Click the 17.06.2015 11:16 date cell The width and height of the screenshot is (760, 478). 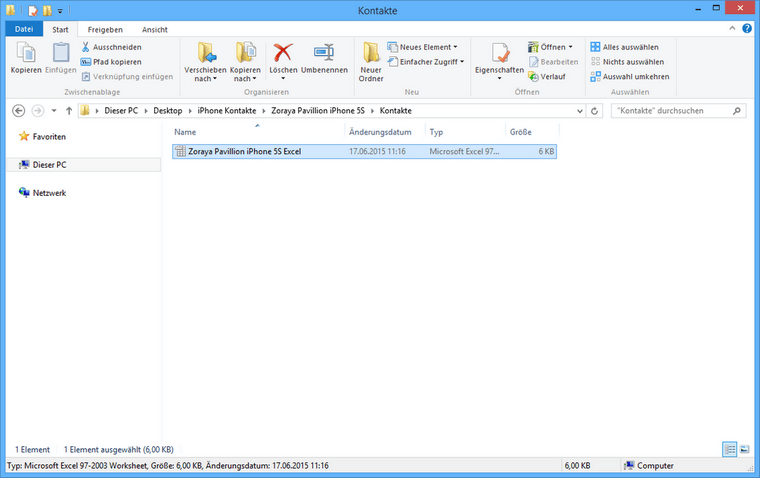click(377, 151)
